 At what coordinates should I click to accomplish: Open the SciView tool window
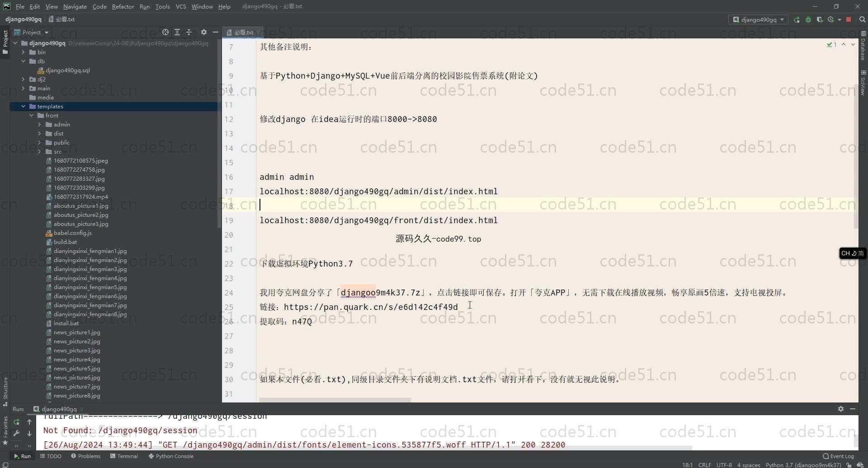863,82
